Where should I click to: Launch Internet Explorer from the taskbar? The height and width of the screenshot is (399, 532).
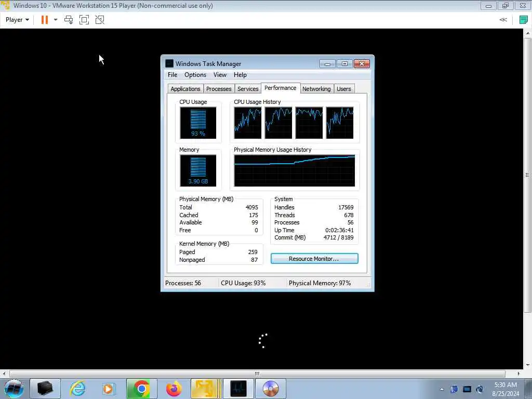77,389
